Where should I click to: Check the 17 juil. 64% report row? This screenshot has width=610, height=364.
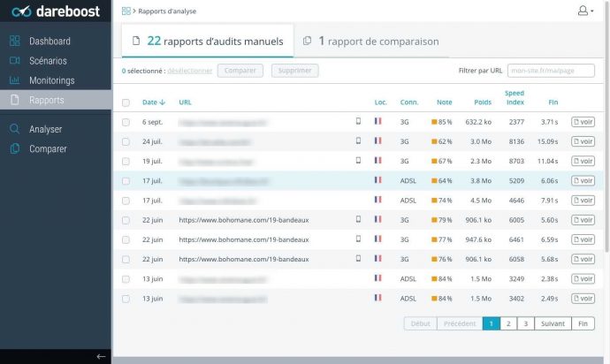point(126,181)
